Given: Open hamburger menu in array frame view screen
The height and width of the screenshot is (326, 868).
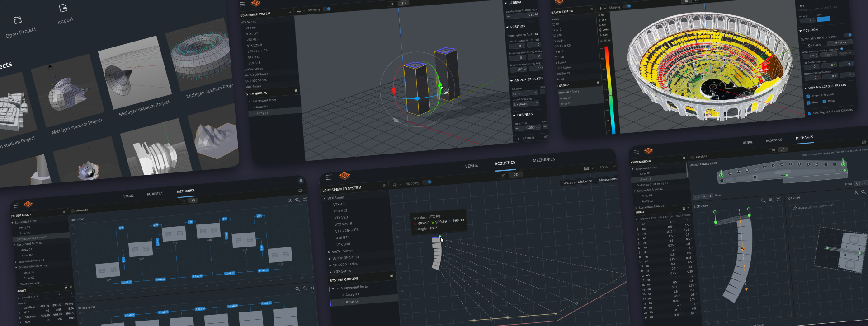Looking at the screenshot, I should coord(637,152).
